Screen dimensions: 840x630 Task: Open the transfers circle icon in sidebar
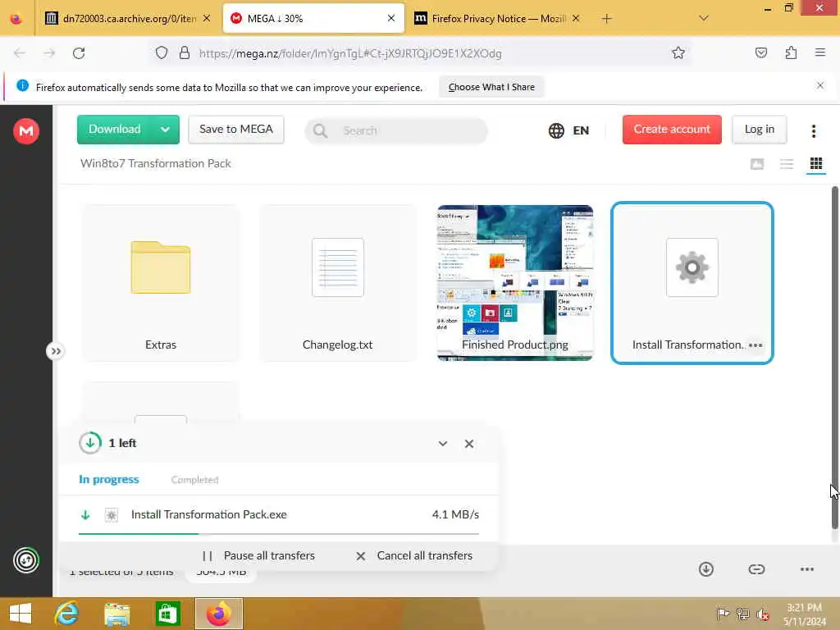coord(25,560)
